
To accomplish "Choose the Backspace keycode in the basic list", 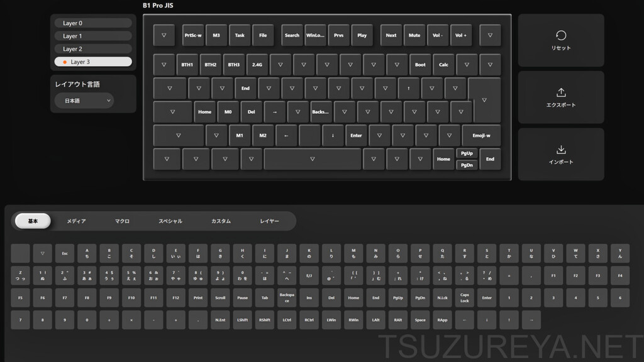I will point(287,298).
